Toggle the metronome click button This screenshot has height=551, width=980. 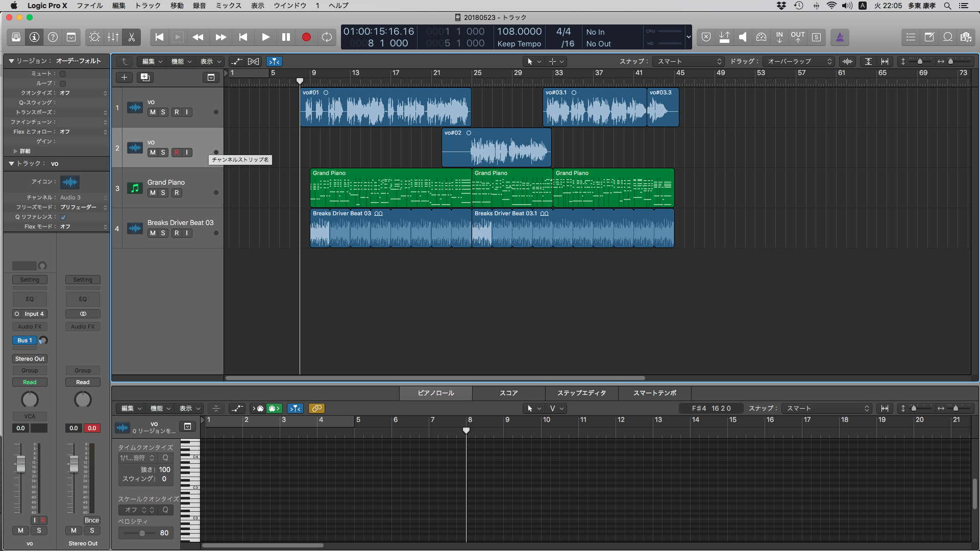(840, 37)
